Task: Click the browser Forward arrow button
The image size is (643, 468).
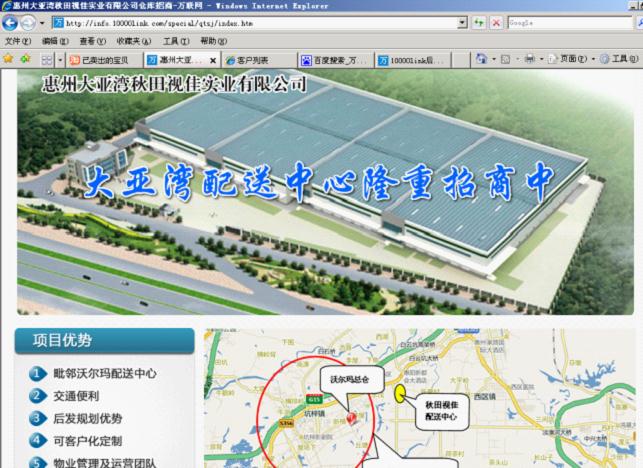Action: 28,23
